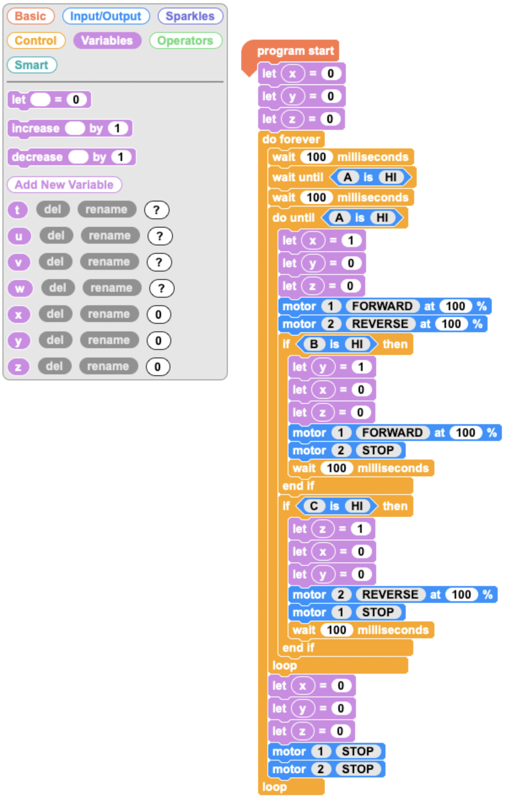Delete variable t
512x812 pixels.
53,209
